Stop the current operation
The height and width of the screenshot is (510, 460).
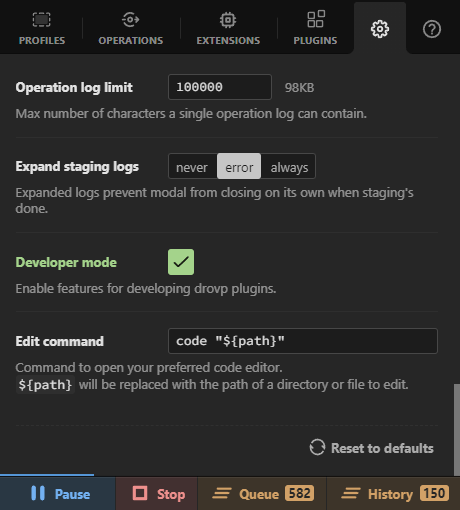[157, 494]
